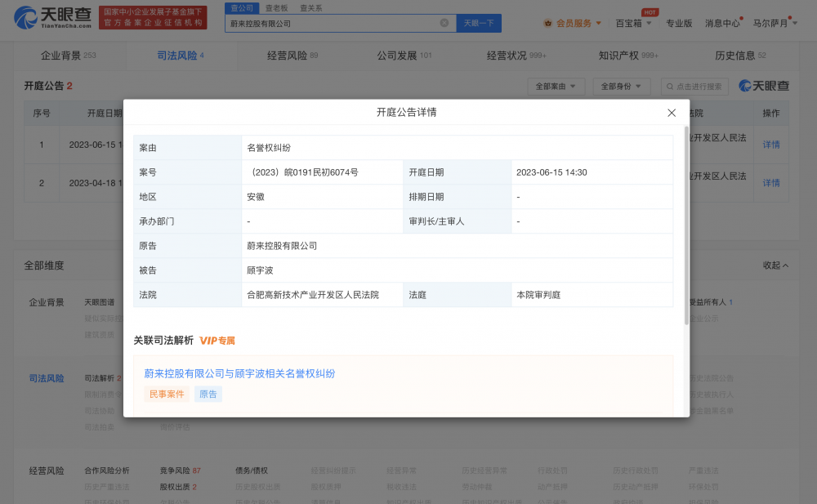Click the 国家中小企业发展子基金旗下 red banner
817x504 pixels.
(x=153, y=17)
